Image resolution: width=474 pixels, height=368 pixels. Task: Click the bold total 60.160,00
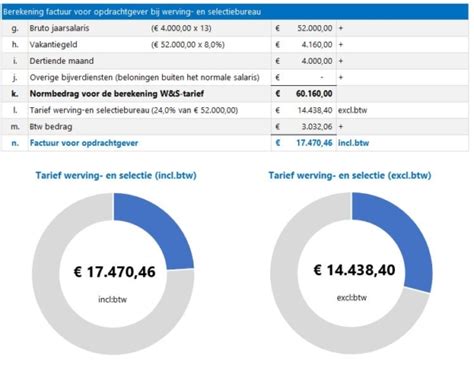(314, 94)
